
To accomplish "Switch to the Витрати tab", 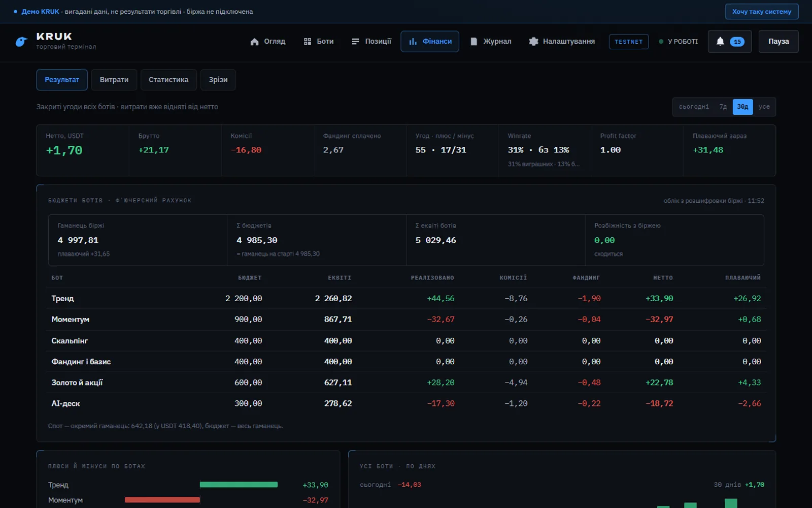I will (114, 80).
